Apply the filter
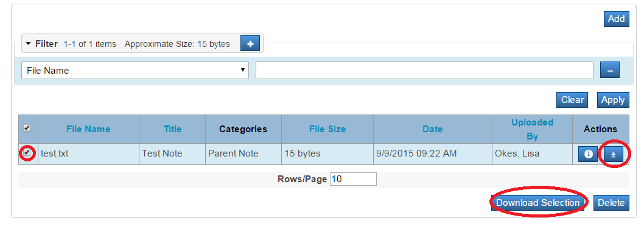Viewport: 644px width, 229px height. (613, 100)
